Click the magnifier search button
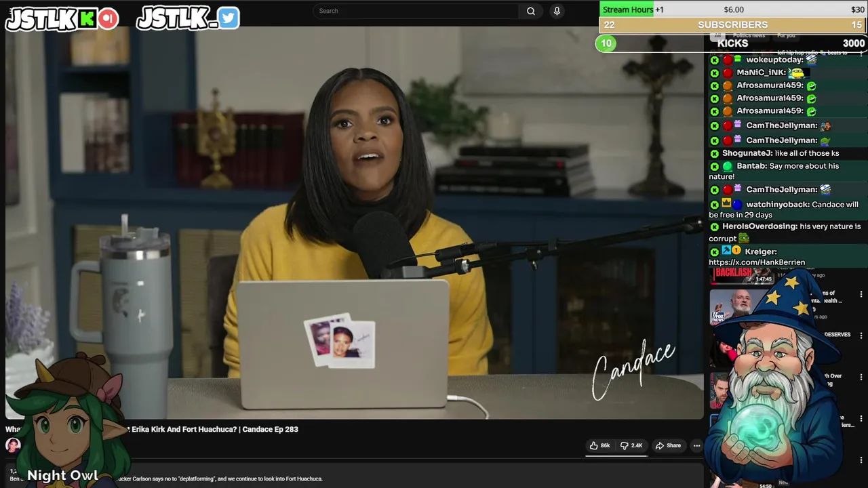The width and height of the screenshot is (868, 488). coord(531,11)
